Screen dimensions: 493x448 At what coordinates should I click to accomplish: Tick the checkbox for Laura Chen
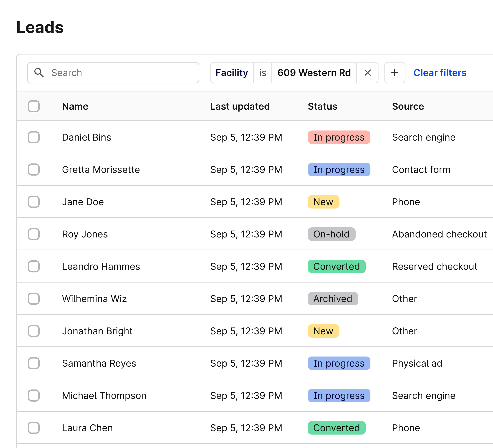pyautogui.click(x=34, y=428)
